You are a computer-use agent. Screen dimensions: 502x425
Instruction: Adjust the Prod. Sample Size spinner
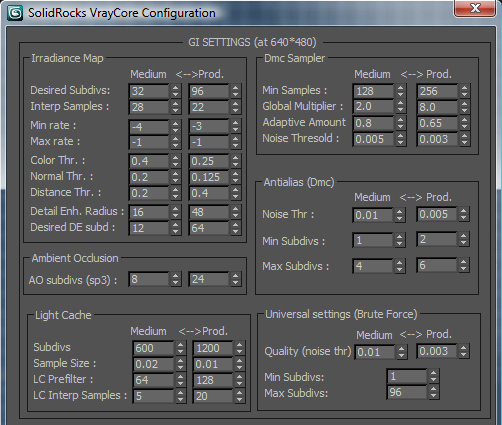point(239,364)
